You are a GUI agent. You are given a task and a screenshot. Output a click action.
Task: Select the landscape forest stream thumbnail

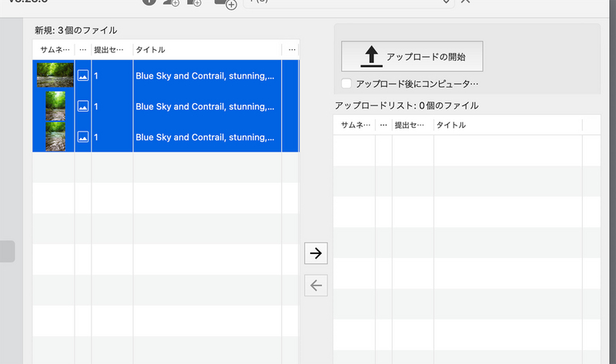click(55, 75)
